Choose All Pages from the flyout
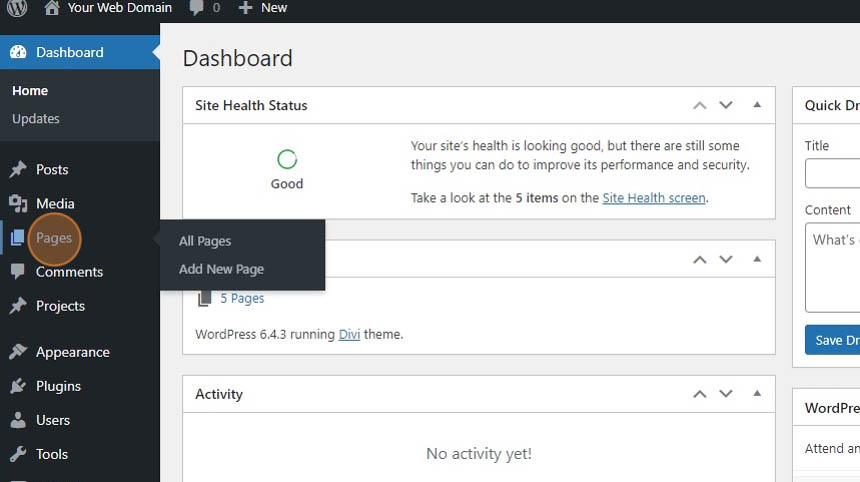The width and height of the screenshot is (860, 482). pyautogui.click(x=205, y=241)
